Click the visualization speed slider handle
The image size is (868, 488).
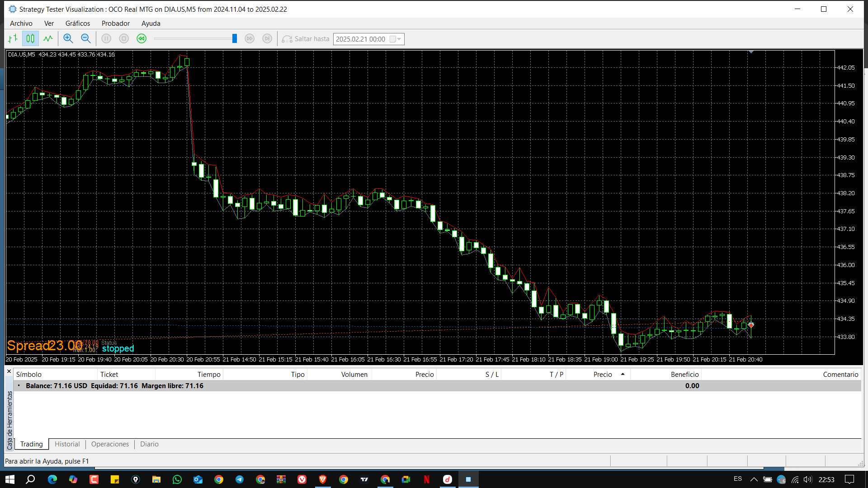235,39
